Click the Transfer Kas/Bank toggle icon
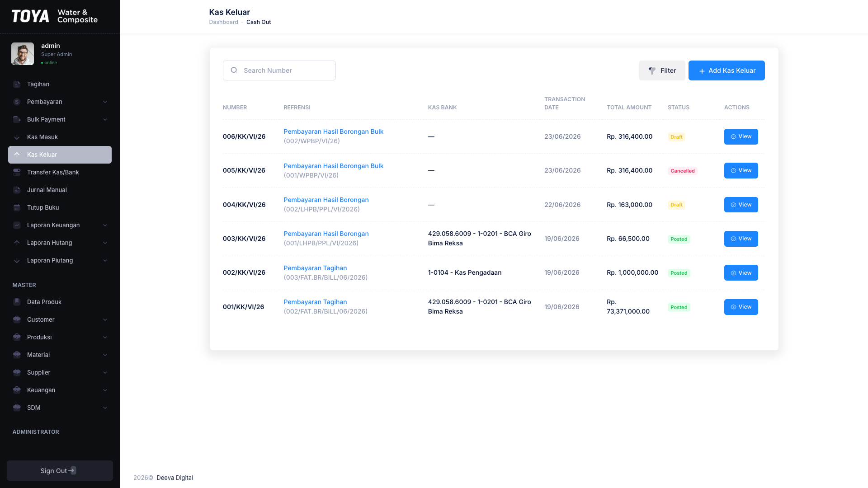The image size is (868, 488). click(17, 172)
